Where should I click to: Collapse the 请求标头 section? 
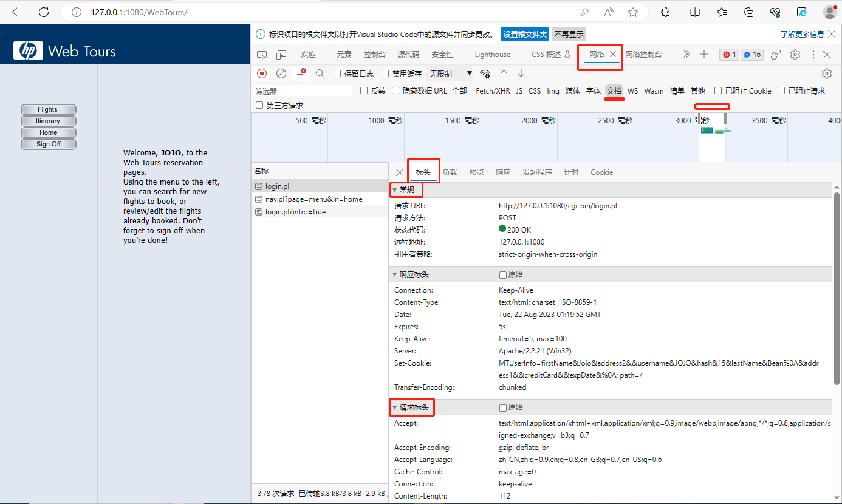394,407
